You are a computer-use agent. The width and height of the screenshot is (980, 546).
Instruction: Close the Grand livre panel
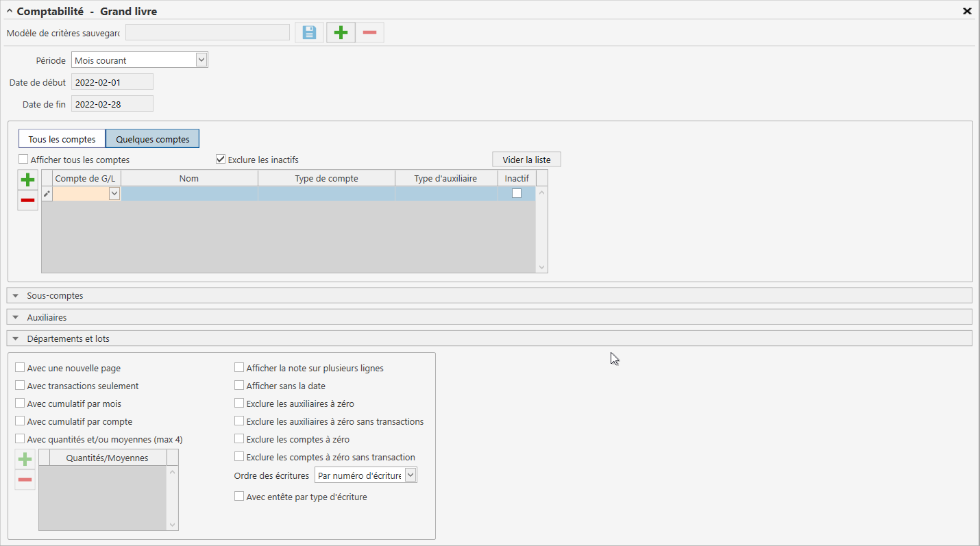(x=967, y=11)
